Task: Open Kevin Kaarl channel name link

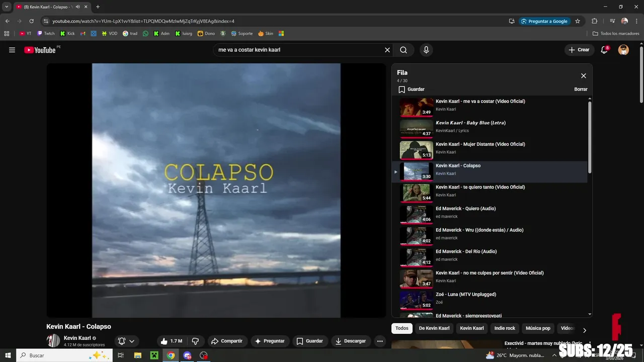Action: click(77, 338)
